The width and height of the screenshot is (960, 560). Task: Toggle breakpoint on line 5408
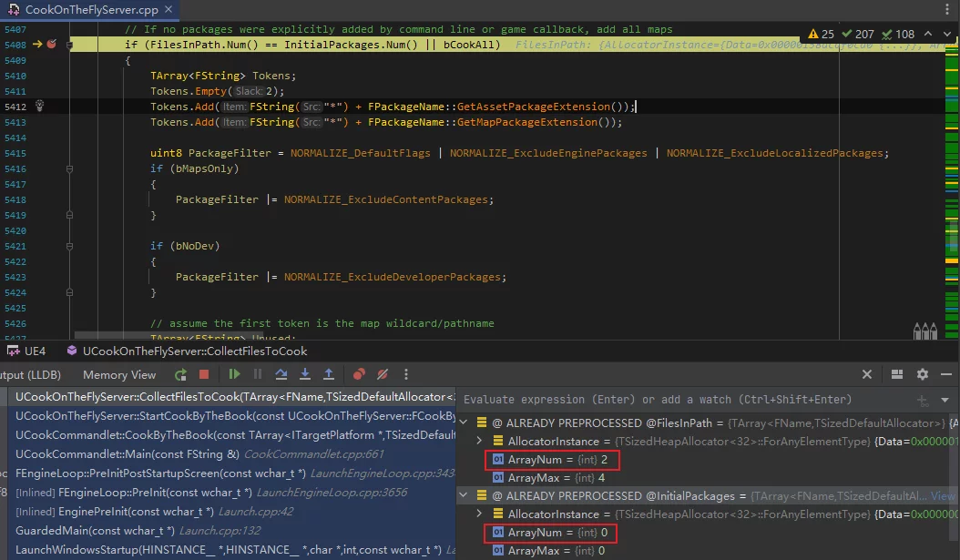[51, 44]
